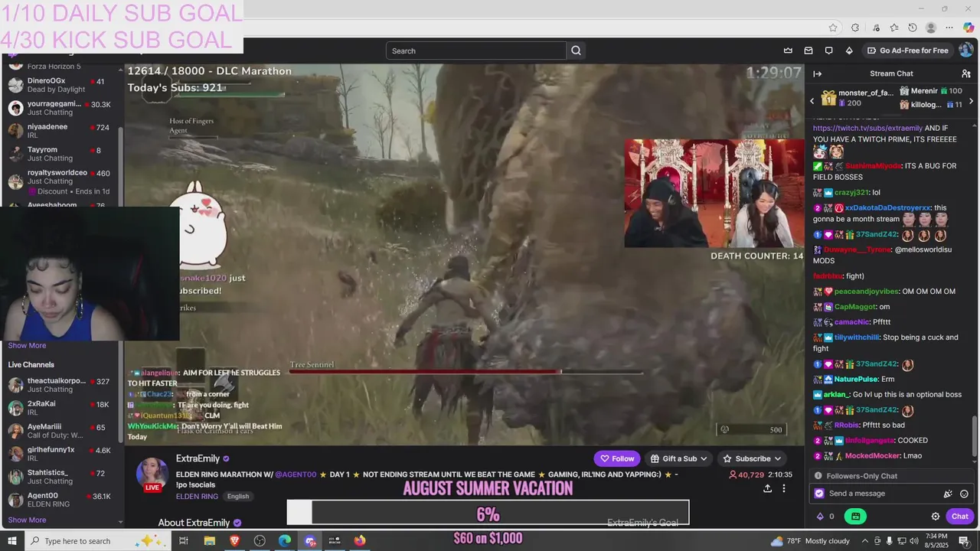The image size is (980, 551).
Task: Open the chat community users list icon
Action: [x=966, y=73]
